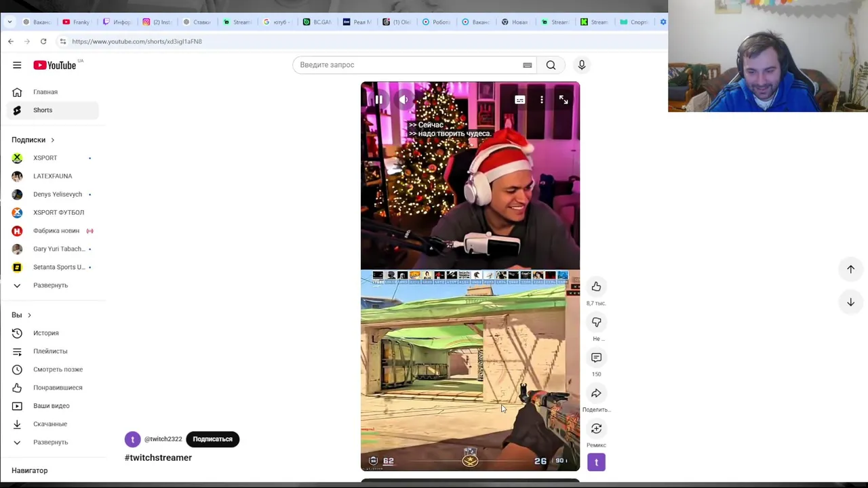Like the Shorts video

[x=596, y=287]
